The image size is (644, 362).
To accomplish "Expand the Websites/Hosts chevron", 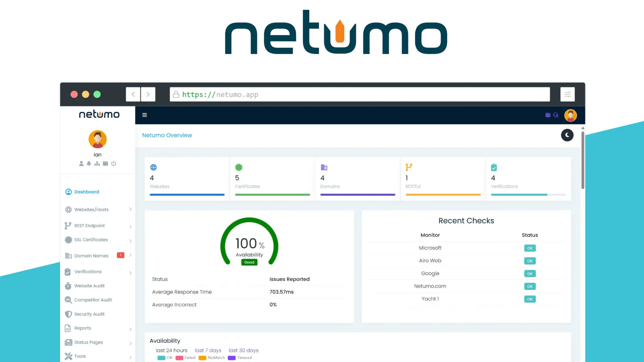I will click(130, 209).
